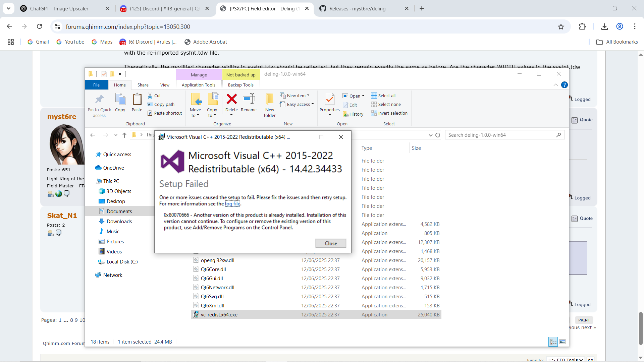Select This PC in navigation pane

click(x=108, y=181)
